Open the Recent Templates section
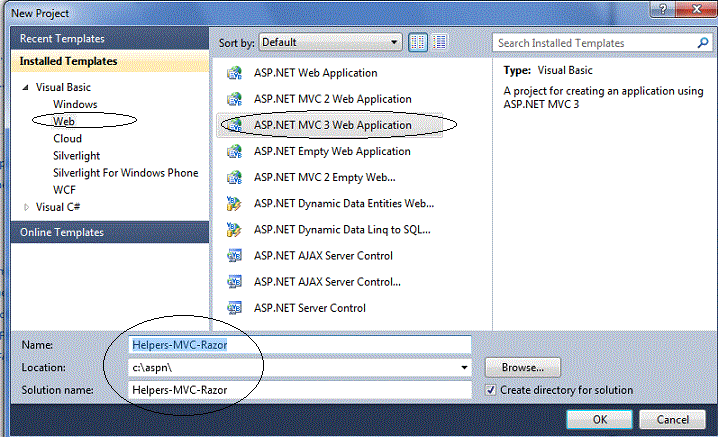The height and width of the screenshot is (437, 718). tap(109, 38)
